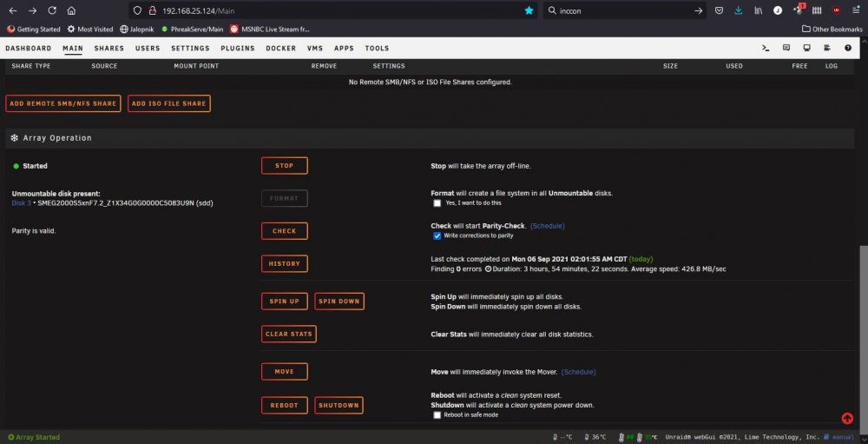Click ADD ISO FILE SHARE button

click(x=169, y=103)
